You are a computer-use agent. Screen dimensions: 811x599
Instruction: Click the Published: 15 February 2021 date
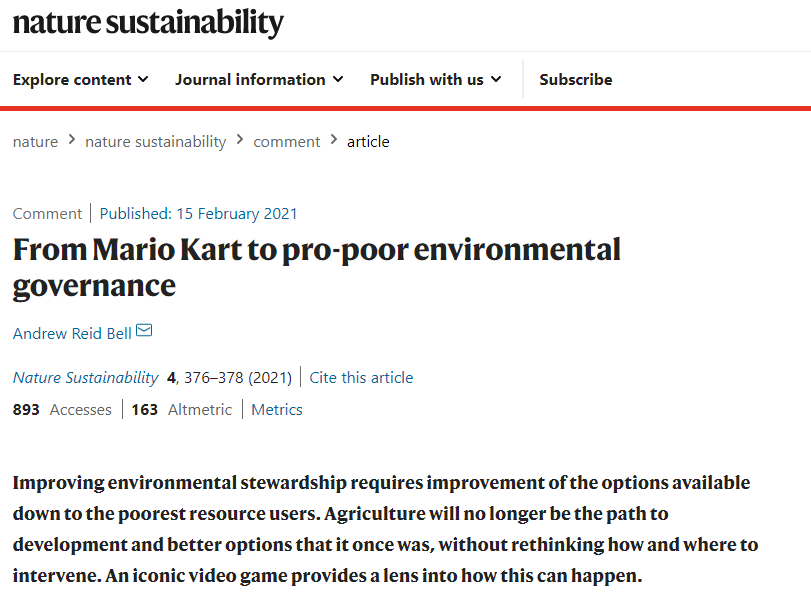tap(199, 214)
